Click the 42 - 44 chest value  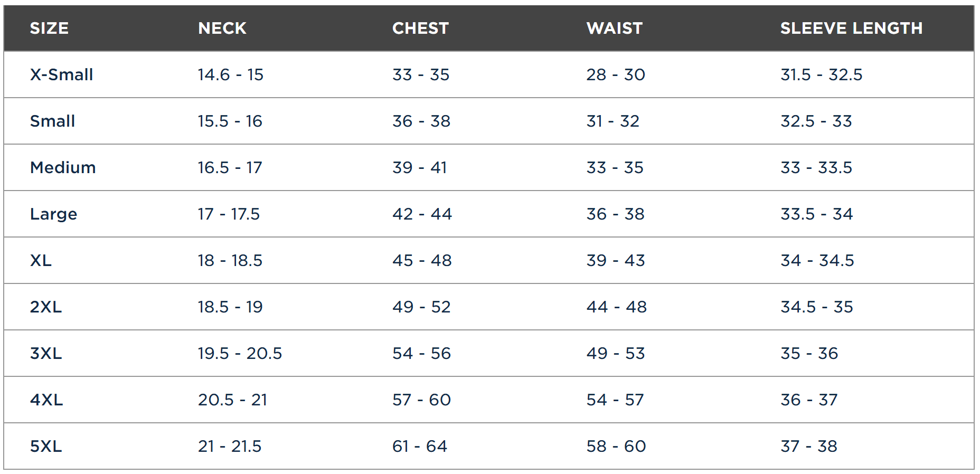click(422, 214)
